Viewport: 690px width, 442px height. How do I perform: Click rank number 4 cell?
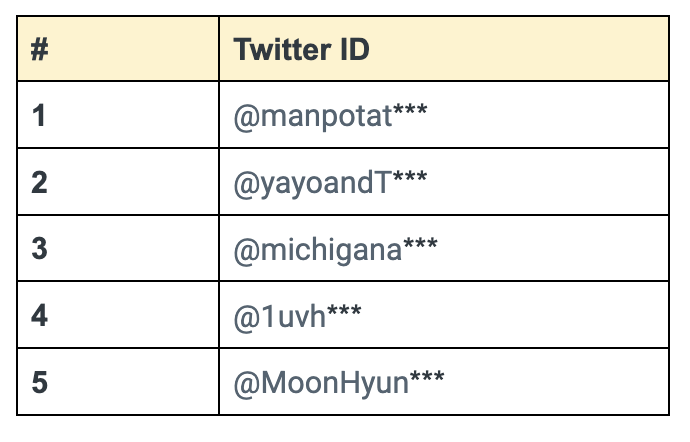(x=118, y=314)
